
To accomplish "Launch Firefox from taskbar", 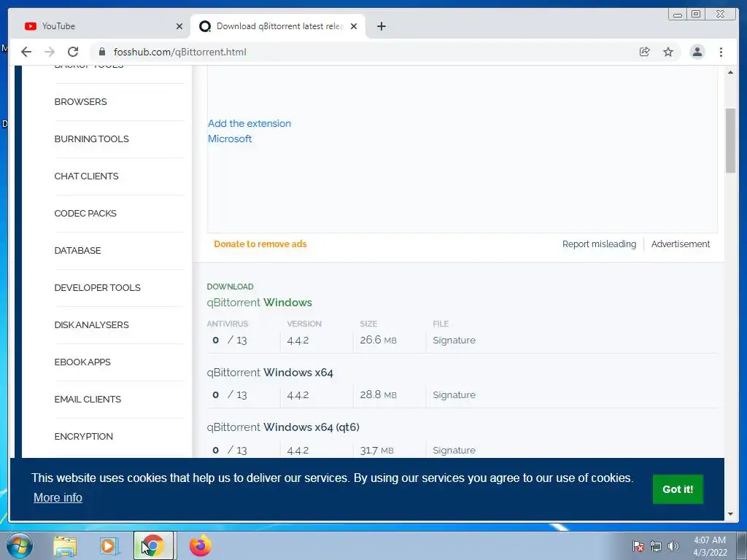I will (200, 545).
